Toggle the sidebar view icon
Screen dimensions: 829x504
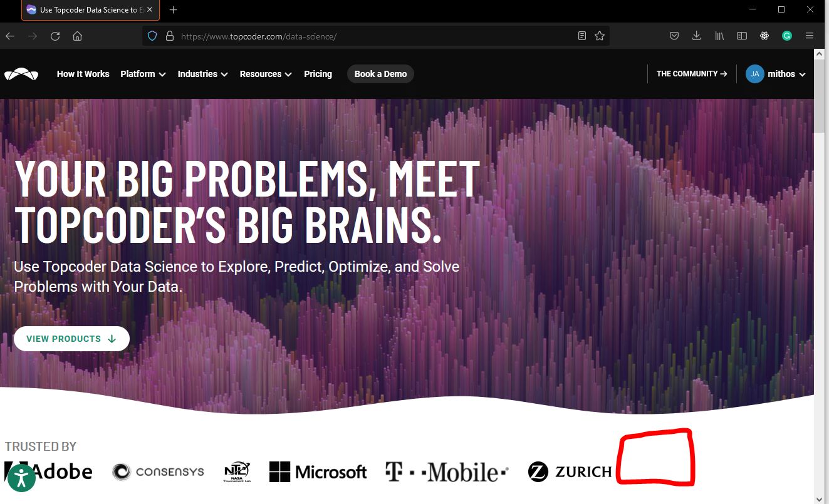click(742, 36)
